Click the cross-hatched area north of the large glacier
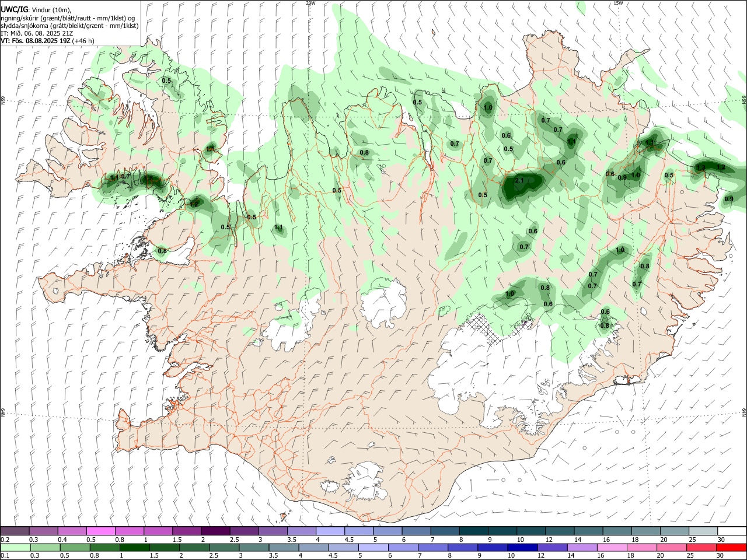This screenshot has height=560, width=747. click(x=499, y=328)
